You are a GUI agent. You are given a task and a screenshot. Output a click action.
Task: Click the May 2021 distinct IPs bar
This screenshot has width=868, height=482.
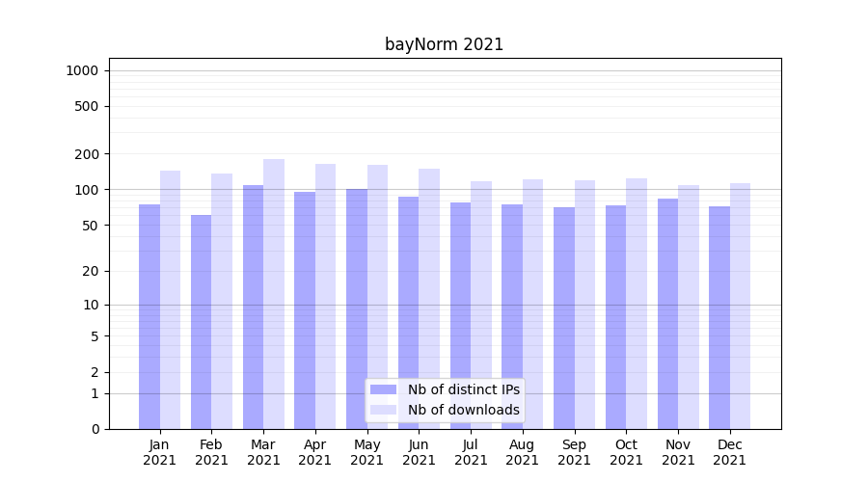pyautogui.click(x=357, y=308)
